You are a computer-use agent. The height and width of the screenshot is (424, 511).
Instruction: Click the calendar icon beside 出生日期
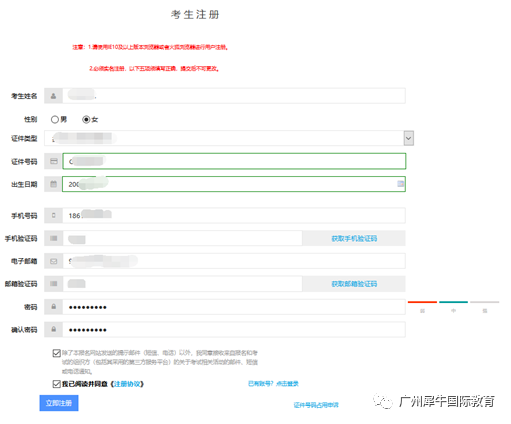click(x=53, y=184)
